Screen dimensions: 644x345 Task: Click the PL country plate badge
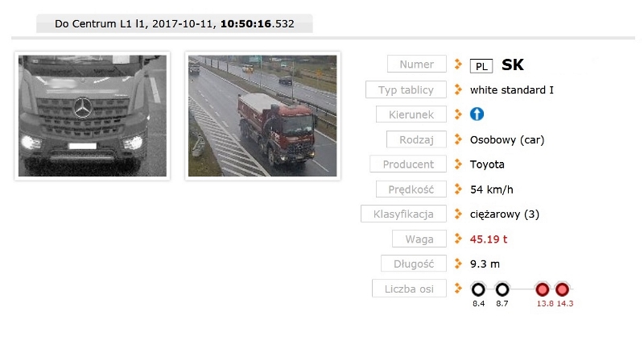click(x=481, y=66)
